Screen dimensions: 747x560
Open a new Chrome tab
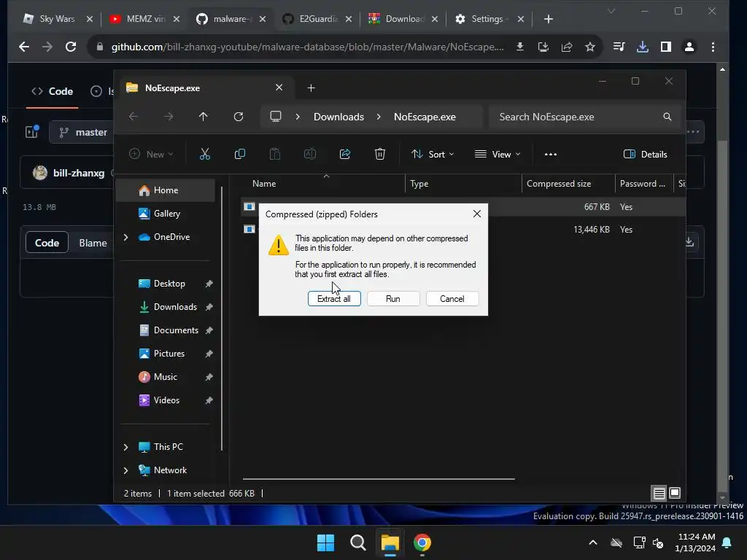549,19
